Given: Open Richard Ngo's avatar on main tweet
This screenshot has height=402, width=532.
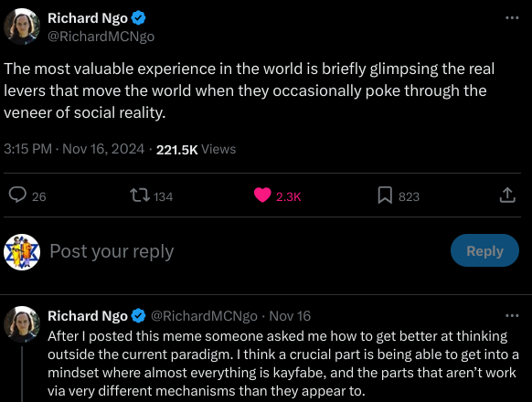Looking at the screenshot, I should [x=22, y=26].
